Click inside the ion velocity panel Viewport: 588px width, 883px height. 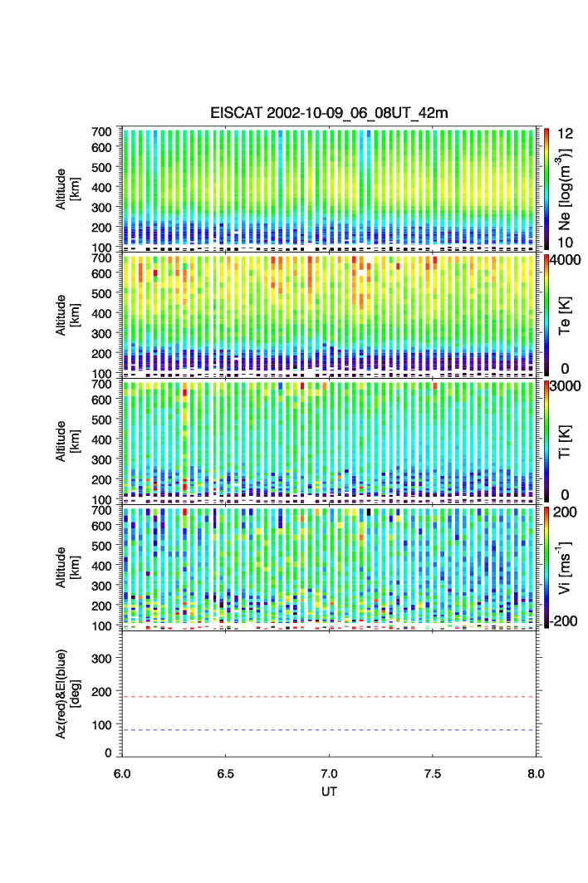click(x=329, y=567)
